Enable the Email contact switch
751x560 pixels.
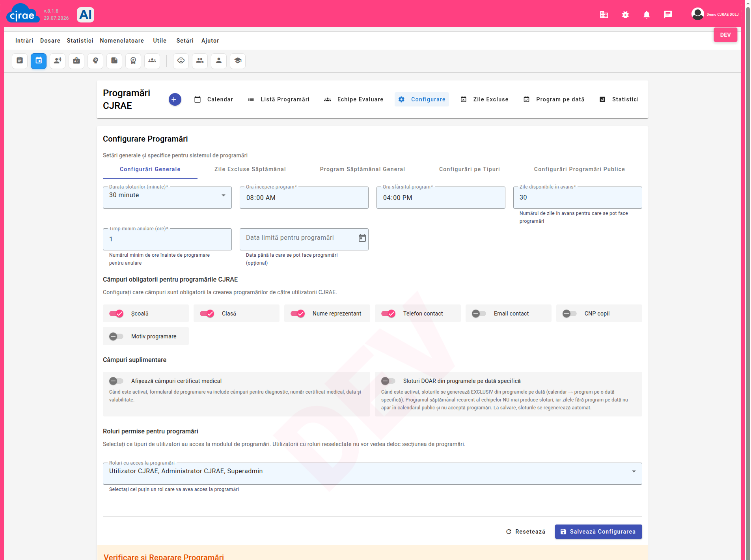pos(479,314)
